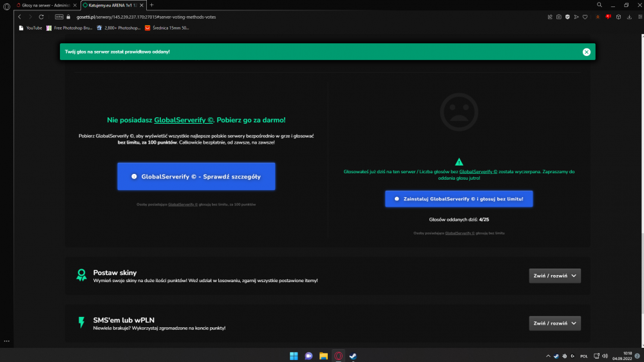Image resolution: width=644 pixels, height=362 pixels.
Task: Expand SMS'em lub wPLN section via Zwiń / rozwiń
Action: pos(555,323)
